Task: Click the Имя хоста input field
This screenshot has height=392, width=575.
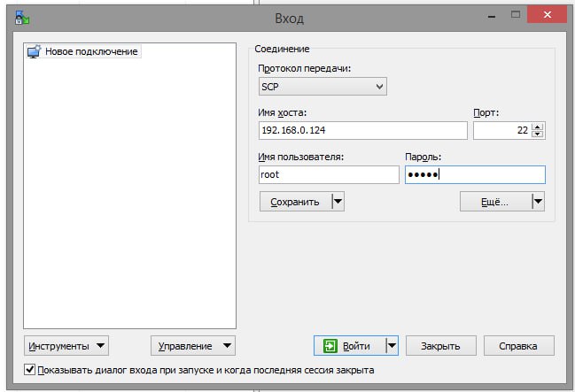Action: pos(361,130)
